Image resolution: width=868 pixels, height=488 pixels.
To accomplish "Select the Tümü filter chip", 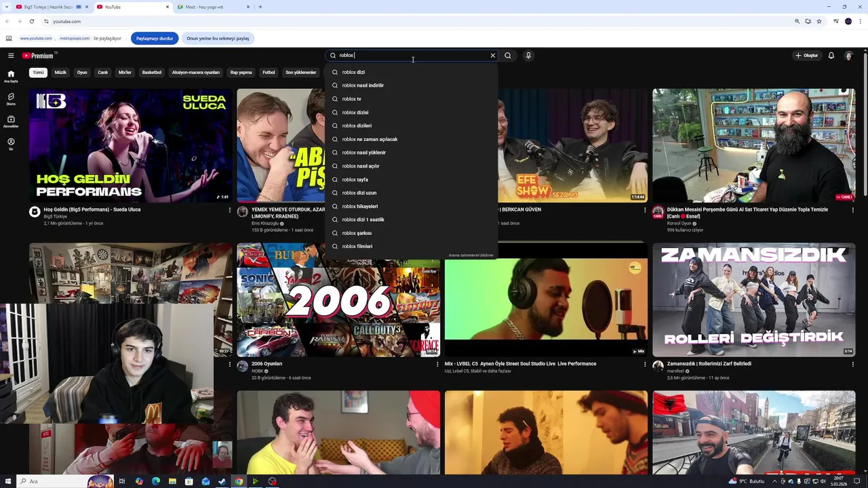I will 38,73.
